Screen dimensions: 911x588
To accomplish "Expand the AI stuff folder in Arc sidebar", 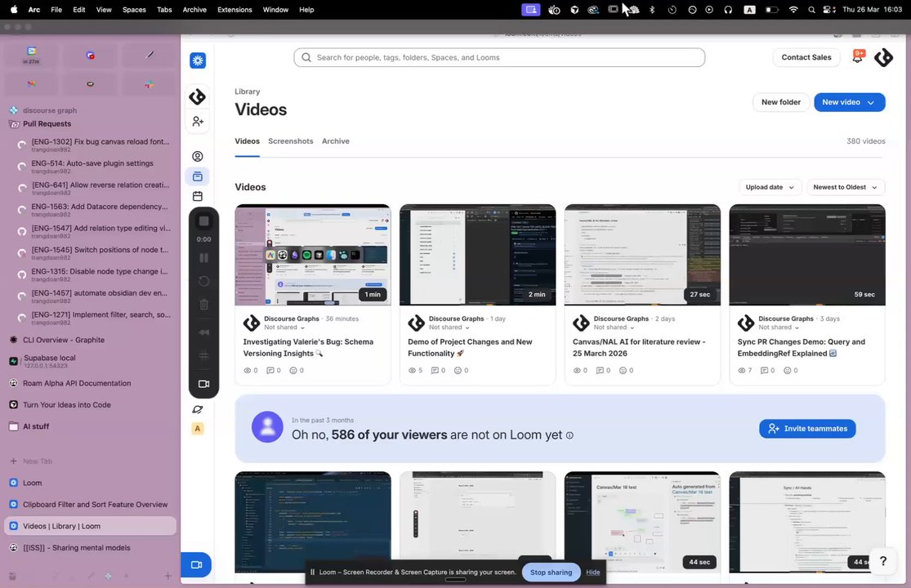I will coord(35,426).
